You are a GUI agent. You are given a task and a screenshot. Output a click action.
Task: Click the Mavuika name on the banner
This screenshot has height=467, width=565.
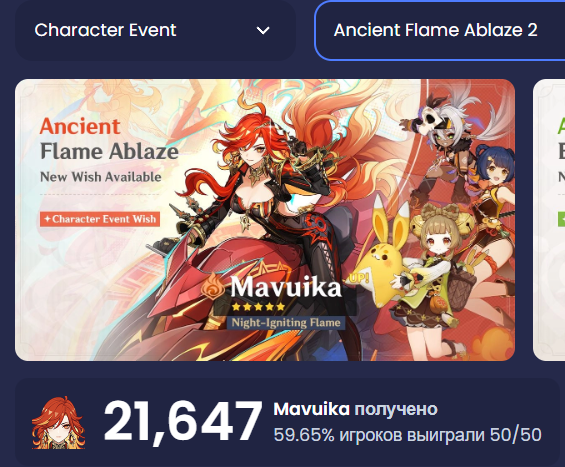[x=285, y=288]
